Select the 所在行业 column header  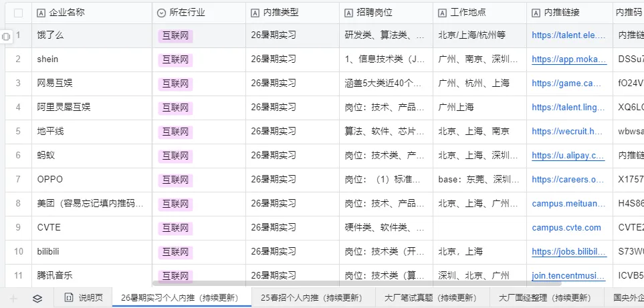pyautogui.click(x=199, y=13)
